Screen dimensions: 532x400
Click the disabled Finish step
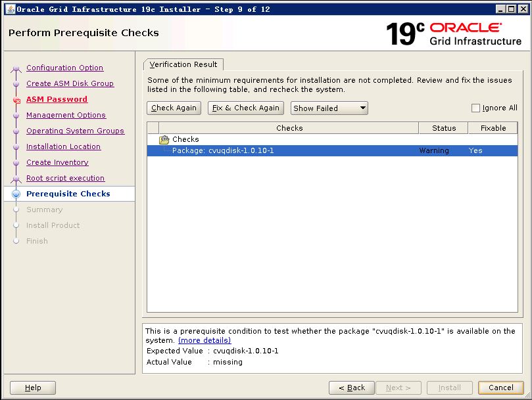pos(37,241)
